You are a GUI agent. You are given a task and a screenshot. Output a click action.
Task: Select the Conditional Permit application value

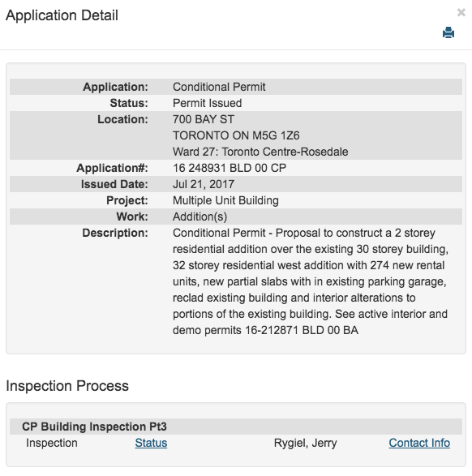(x=219, y=87)
